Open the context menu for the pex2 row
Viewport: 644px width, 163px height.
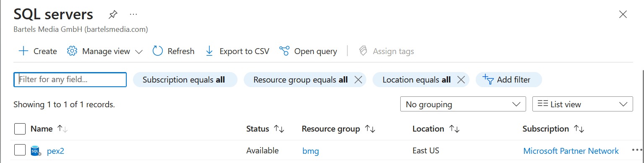click(x=636, y=150)
